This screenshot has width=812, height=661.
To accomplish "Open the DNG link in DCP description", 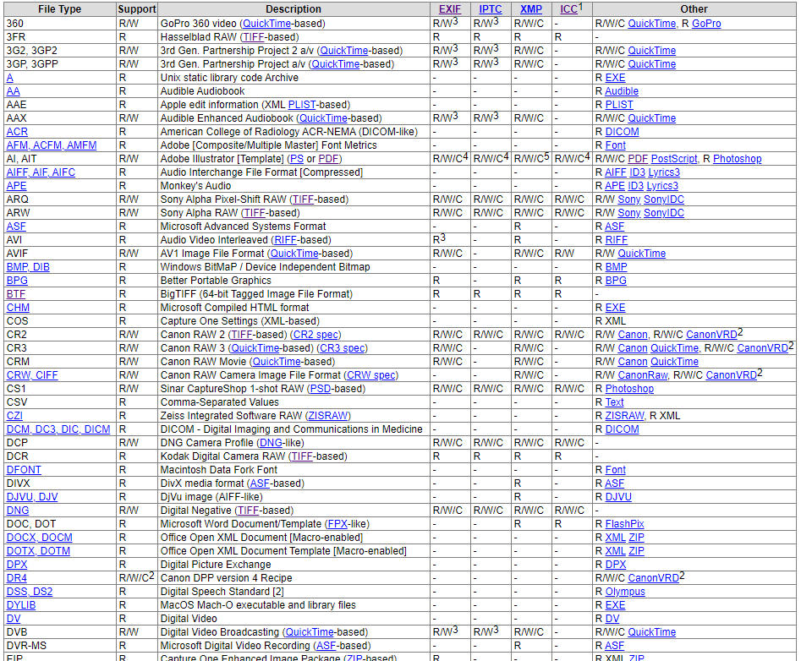I will [271, 443].
